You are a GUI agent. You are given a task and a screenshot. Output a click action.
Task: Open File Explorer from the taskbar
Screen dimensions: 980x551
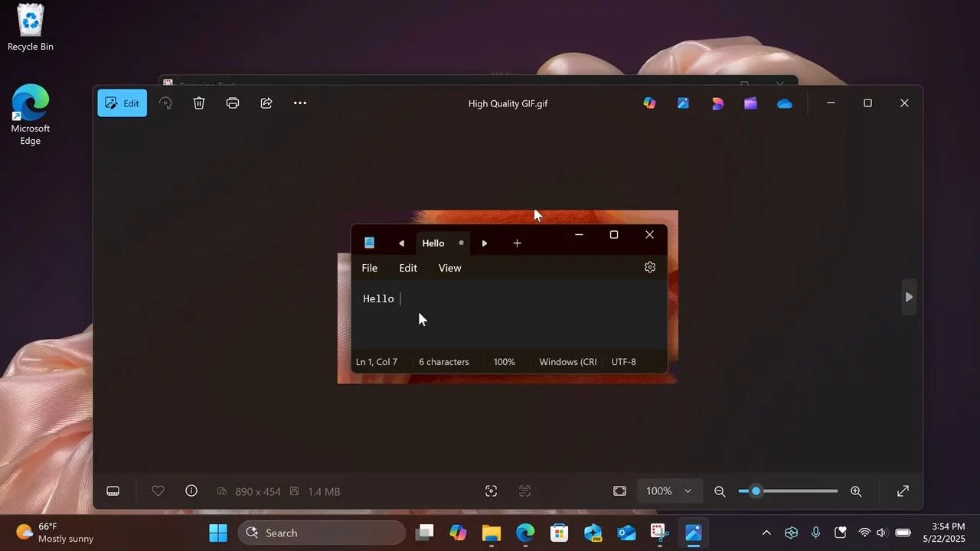coord(492,533)
